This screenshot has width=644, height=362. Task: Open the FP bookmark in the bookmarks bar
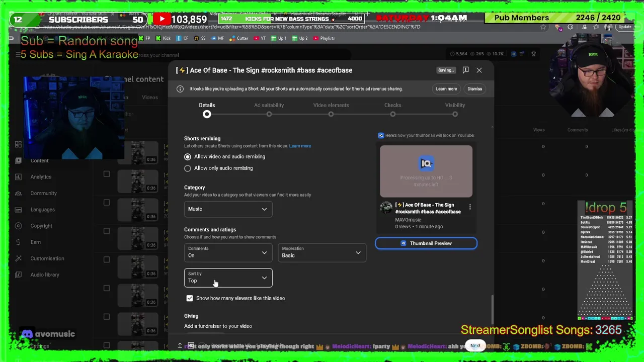(144, 38)
